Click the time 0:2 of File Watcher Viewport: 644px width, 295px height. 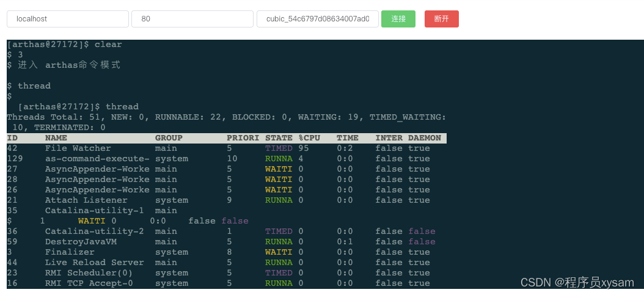[x=345, y=148]
